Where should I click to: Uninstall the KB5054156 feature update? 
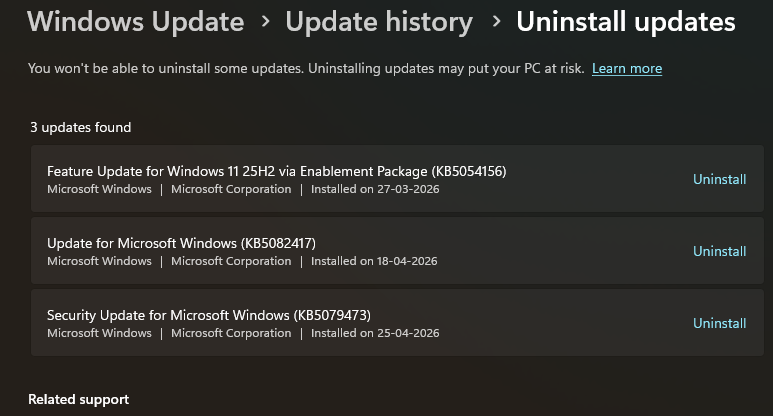(x=719, y=180)
